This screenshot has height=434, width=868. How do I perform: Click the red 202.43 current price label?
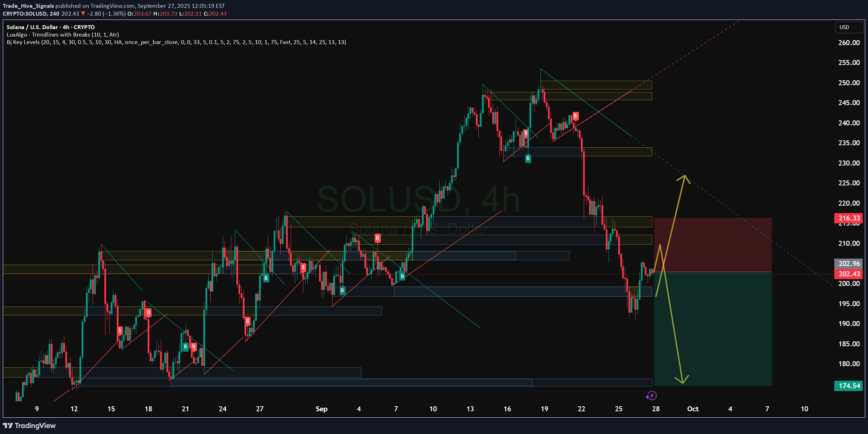[848, 274]
